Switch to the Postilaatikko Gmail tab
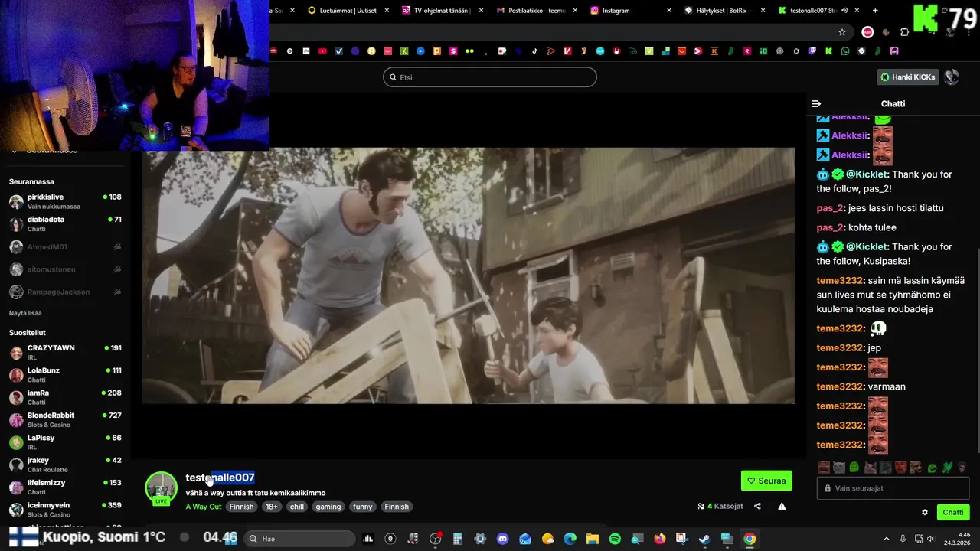The image size is (980, 551). pos(536,11)
